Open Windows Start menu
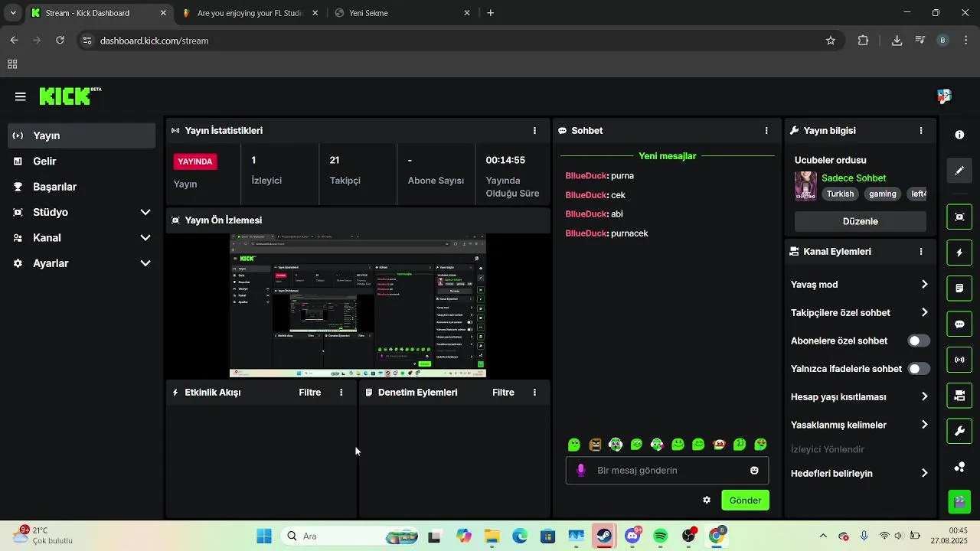 click(264, 536)
